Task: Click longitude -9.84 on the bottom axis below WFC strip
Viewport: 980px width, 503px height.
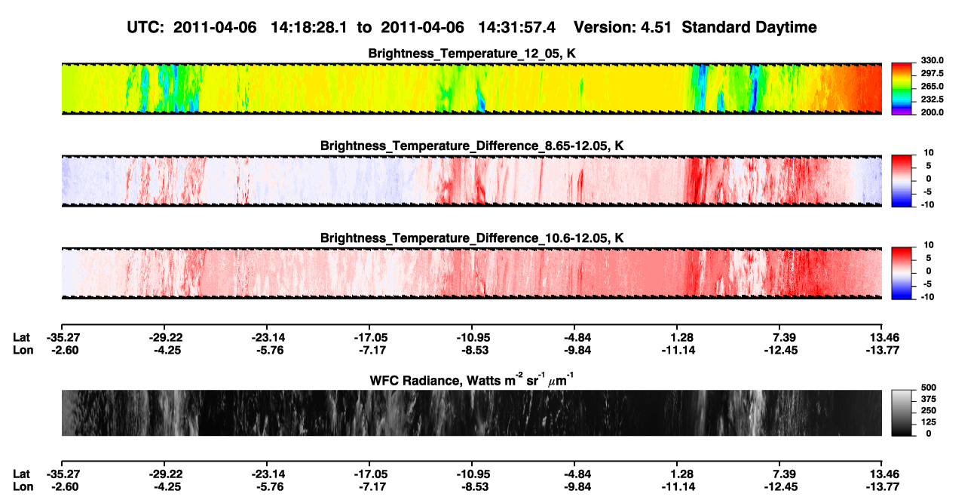Action: [x=576, y=487]
